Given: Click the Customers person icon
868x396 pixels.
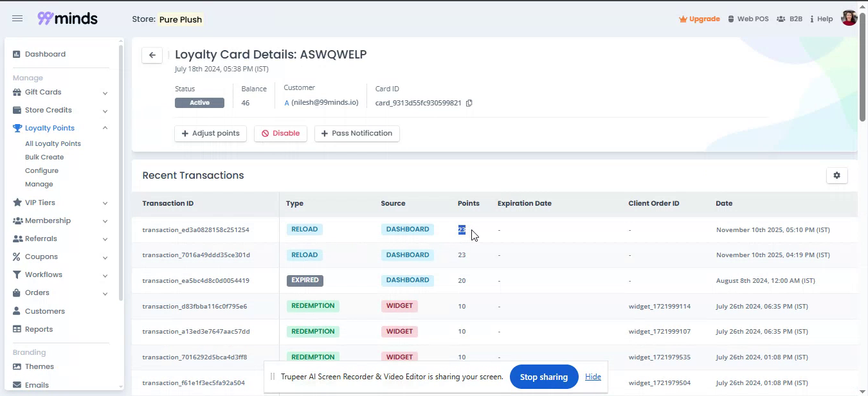Looking at the screenshot, I should (x=17, y=311).
